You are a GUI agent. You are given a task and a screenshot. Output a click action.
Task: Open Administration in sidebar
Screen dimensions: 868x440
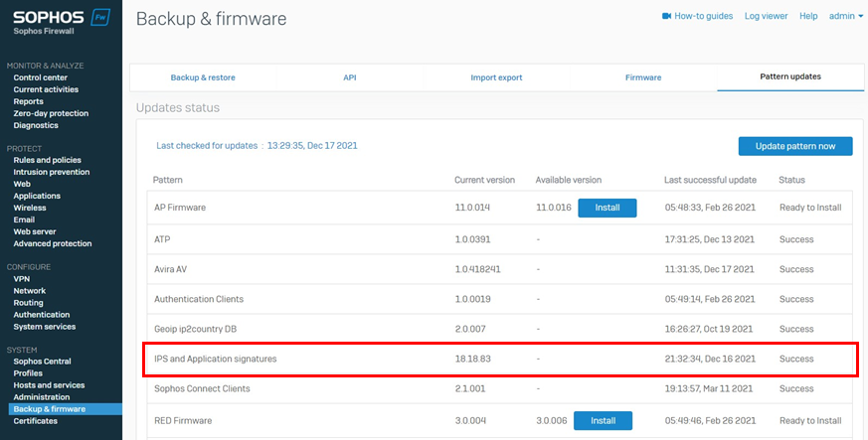[42, 397]
